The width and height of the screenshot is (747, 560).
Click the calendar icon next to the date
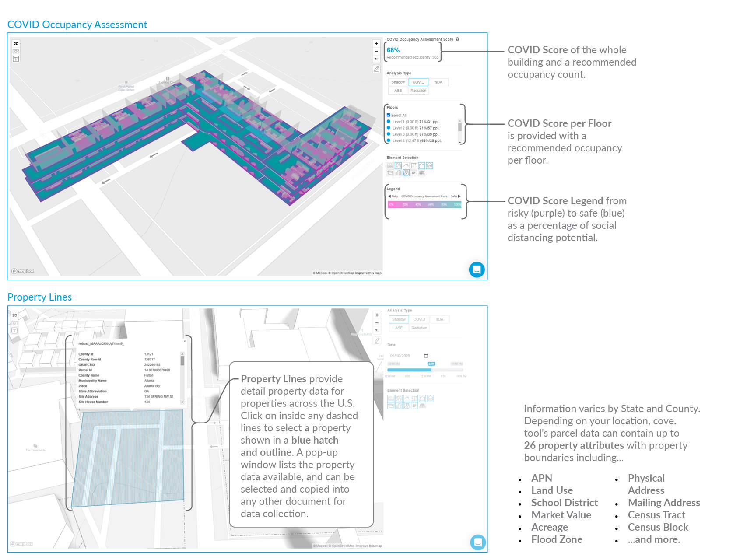click(x=426, y=356)
